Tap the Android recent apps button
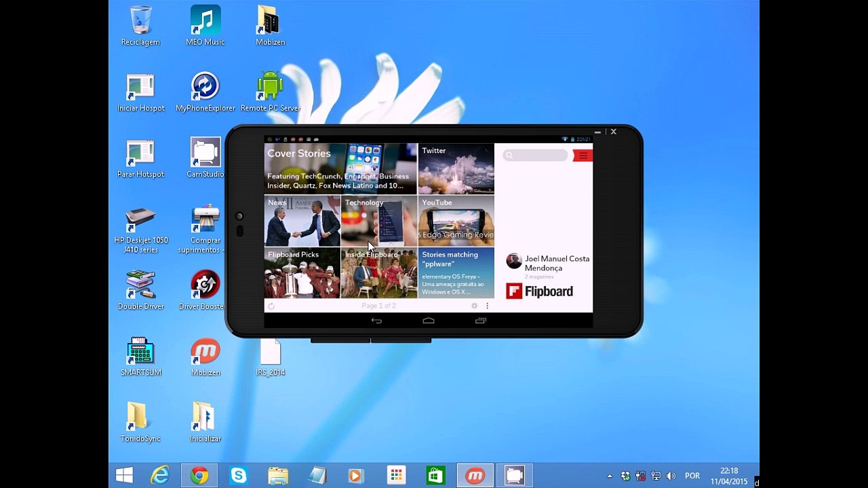868x488 pixels. 481,321
